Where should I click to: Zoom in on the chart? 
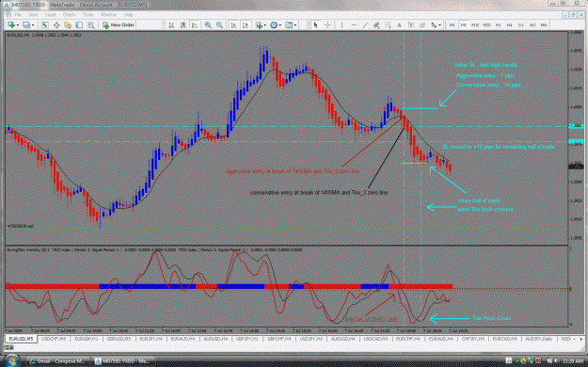(x=207, y=25)
